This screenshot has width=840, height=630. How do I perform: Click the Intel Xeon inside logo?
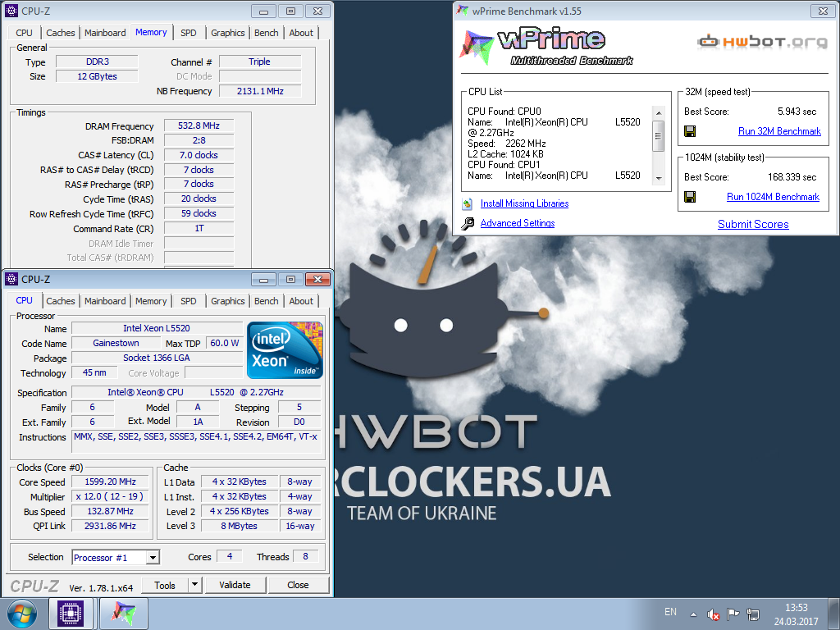[x=285, y=350]
